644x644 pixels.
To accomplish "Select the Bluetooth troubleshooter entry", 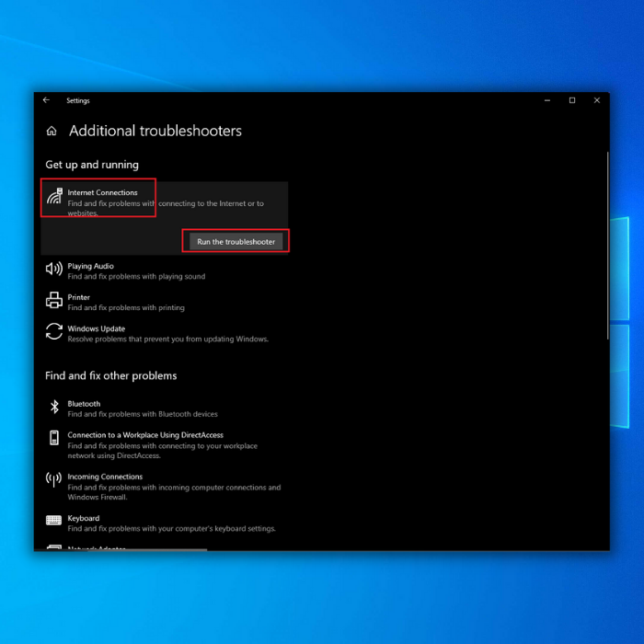I will click(x=165, y=408).
